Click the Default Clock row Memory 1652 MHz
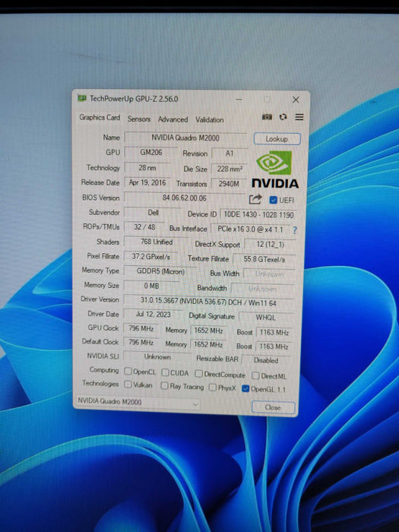Image resolution: width=399 pixels, height=532 pixels. 208,344
